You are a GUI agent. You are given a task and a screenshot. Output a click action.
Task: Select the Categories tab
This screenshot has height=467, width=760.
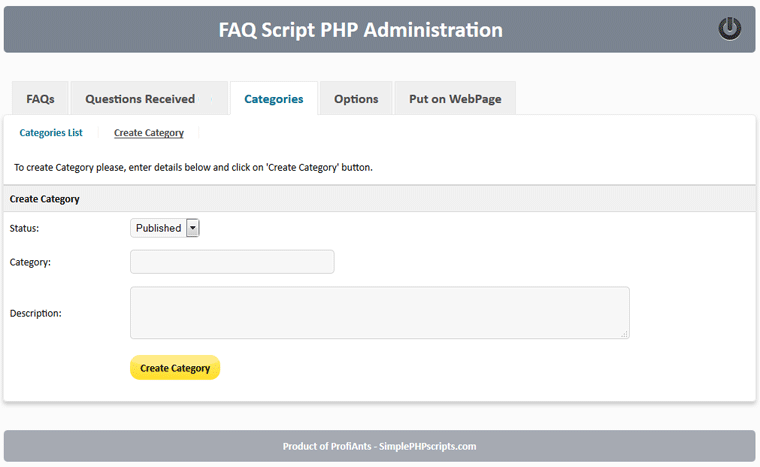click(x=274, y=98)
